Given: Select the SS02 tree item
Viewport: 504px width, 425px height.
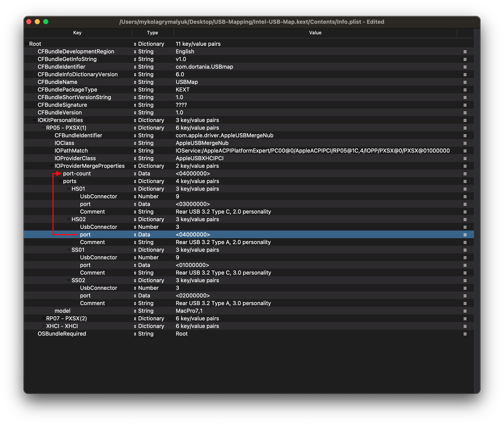Looking at the screenshot, I should pyautogui.click(x=78, y=281).
